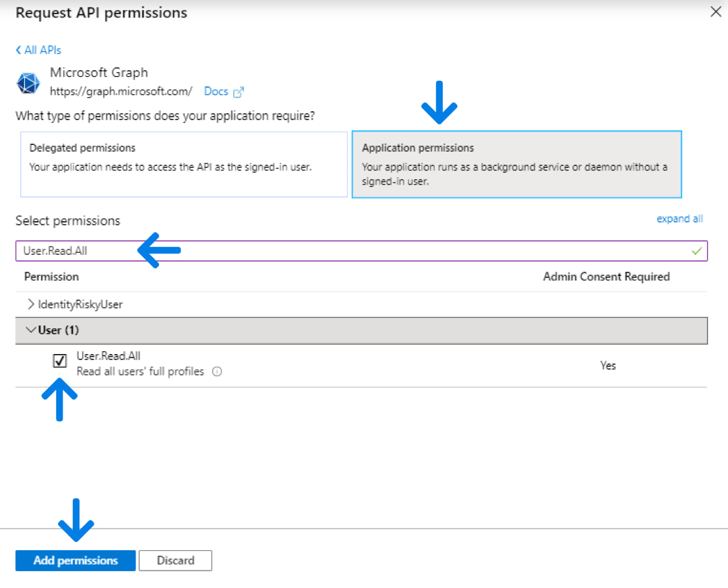Screen dimensions: 728x588
Task: Click green checkmark in search field
Action: click(696, 251)
